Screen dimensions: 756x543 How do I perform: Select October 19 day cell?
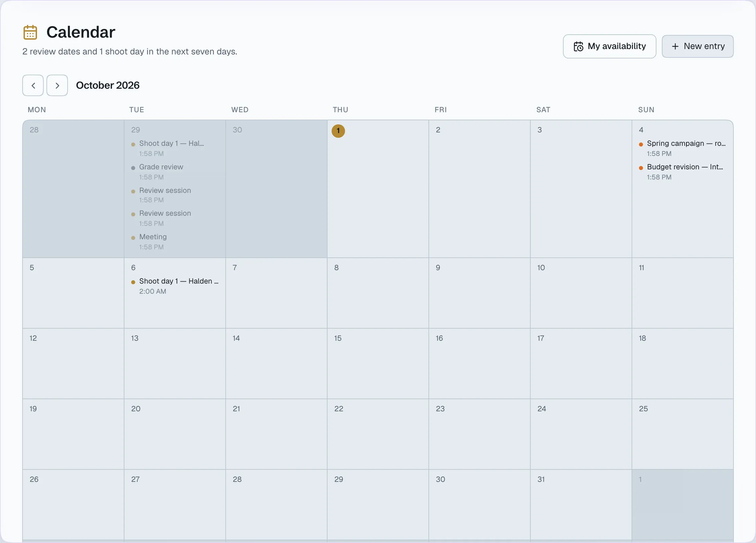point(73,434)
